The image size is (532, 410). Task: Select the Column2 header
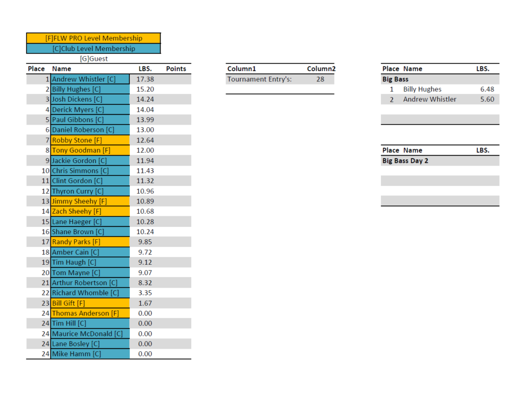[x=321, y=69]
